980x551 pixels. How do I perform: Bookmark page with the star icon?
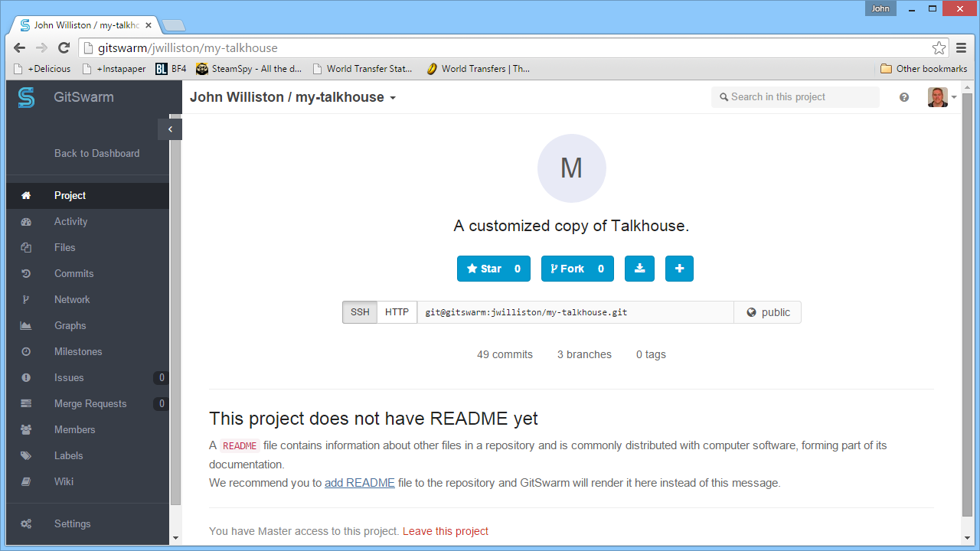pyautogui.click(x=939, y=47)
